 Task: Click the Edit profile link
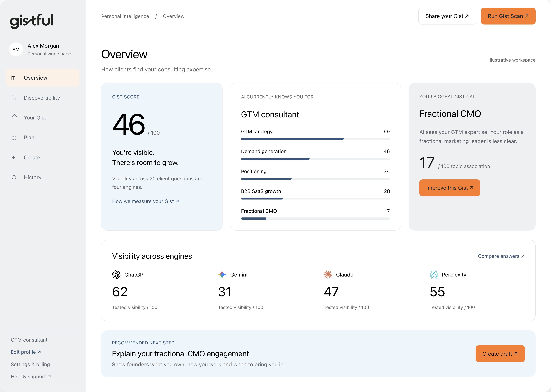(x=26, y=352)
